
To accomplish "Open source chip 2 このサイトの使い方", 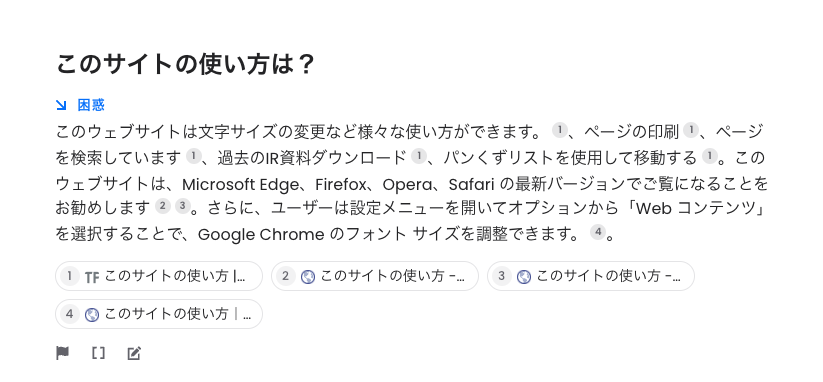I will pos(375,276).
